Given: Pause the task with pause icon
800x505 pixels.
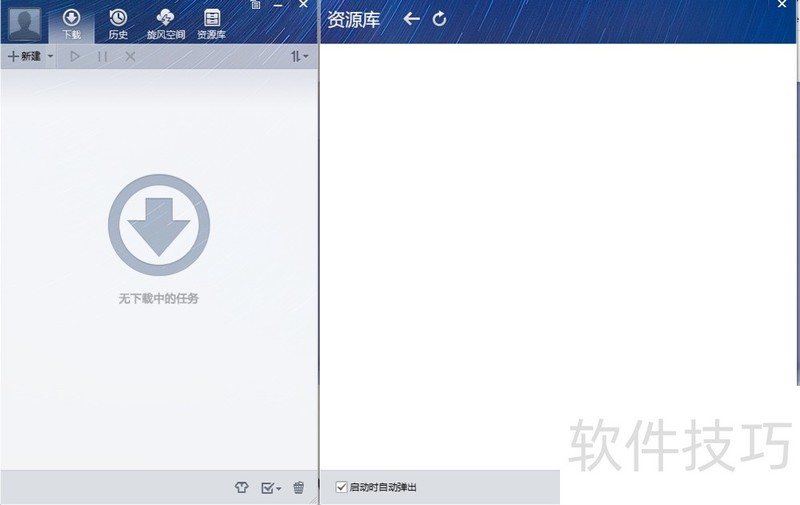Looking at the screenshot, I should [x=103, y=56].
